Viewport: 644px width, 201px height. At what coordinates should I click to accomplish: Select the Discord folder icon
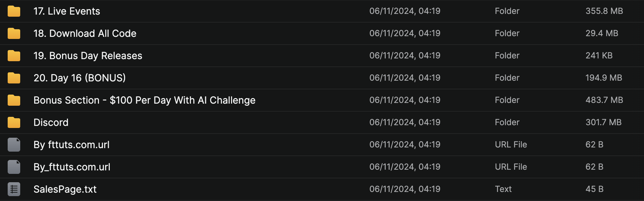coord(14,122)
